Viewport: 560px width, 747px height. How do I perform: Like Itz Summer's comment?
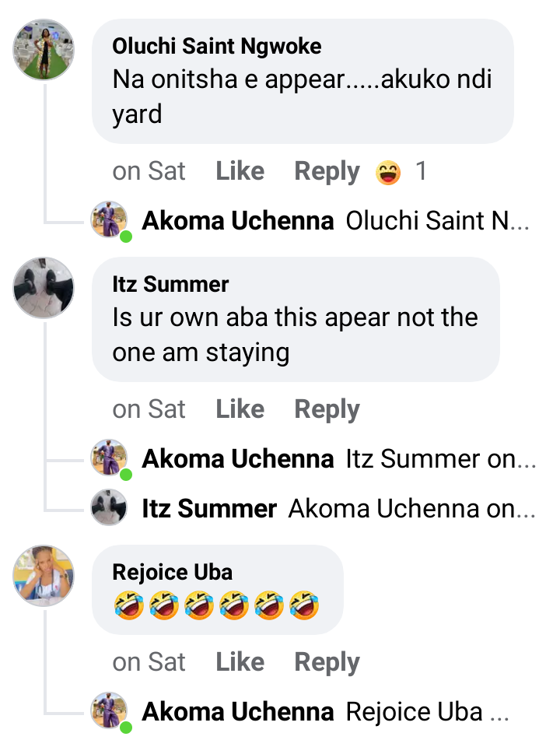[x=240, y=409]
